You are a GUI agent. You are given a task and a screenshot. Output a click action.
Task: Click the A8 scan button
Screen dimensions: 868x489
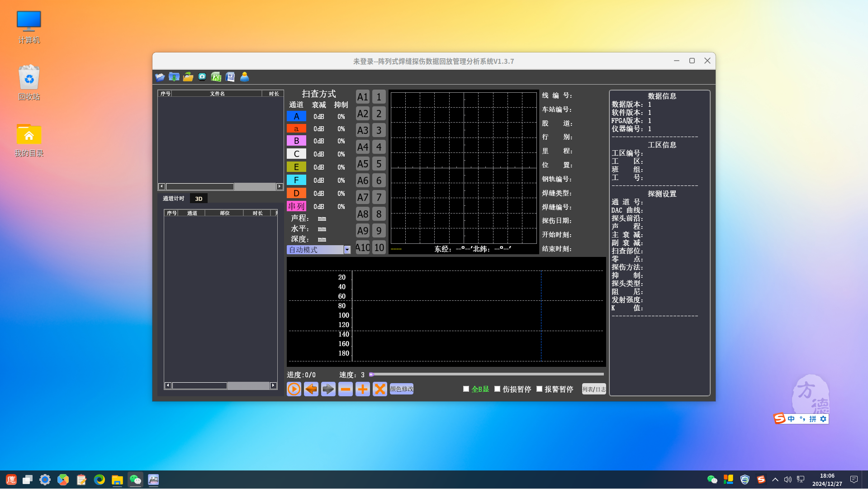[x=363, y=214]
